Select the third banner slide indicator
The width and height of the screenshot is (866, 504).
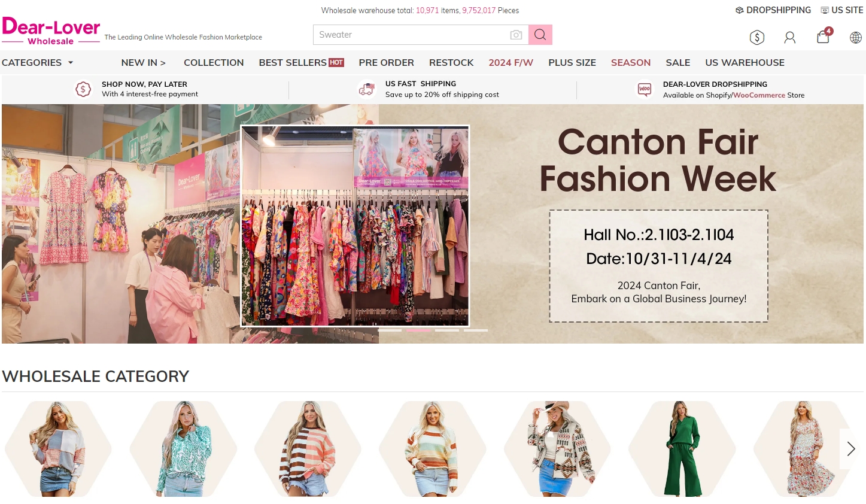[447, 330]
